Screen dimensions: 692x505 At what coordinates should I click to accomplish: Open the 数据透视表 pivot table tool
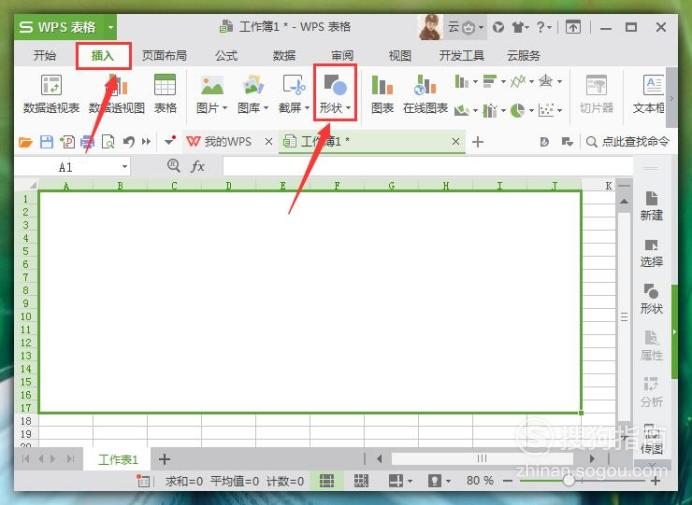pyautogui.click(x=51, y=94)
